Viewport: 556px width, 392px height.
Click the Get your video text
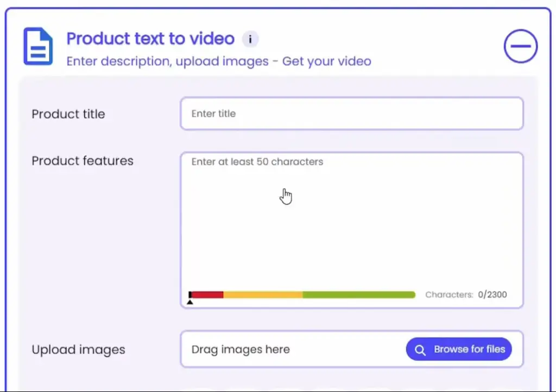coord(326,61)
